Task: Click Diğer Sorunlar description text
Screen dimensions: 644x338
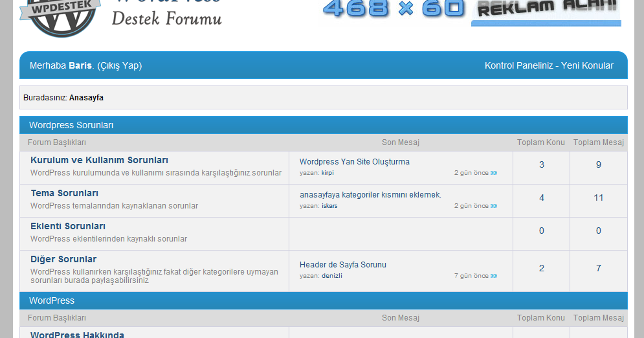Action: coord(155,276)
